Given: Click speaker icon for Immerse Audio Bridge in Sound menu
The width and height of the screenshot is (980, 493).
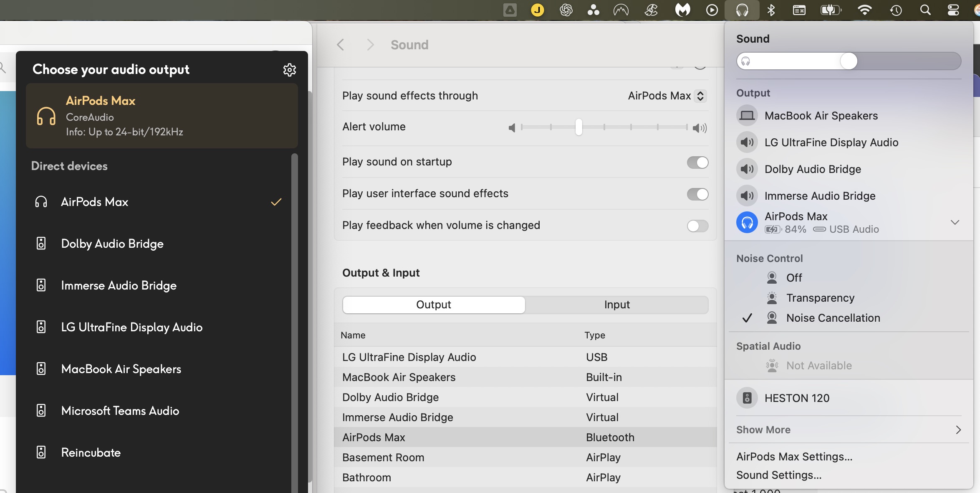Looking at the screenshot, I should click(747, 196).
